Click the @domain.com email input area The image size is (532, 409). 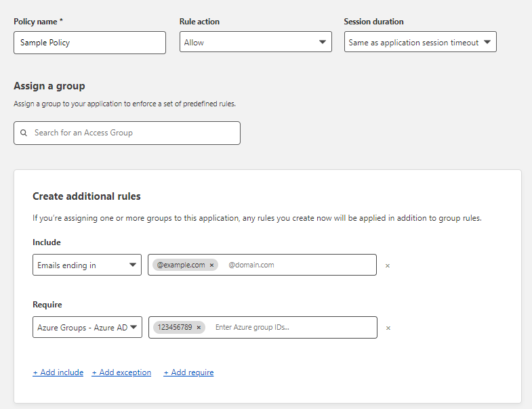[299, 265]
